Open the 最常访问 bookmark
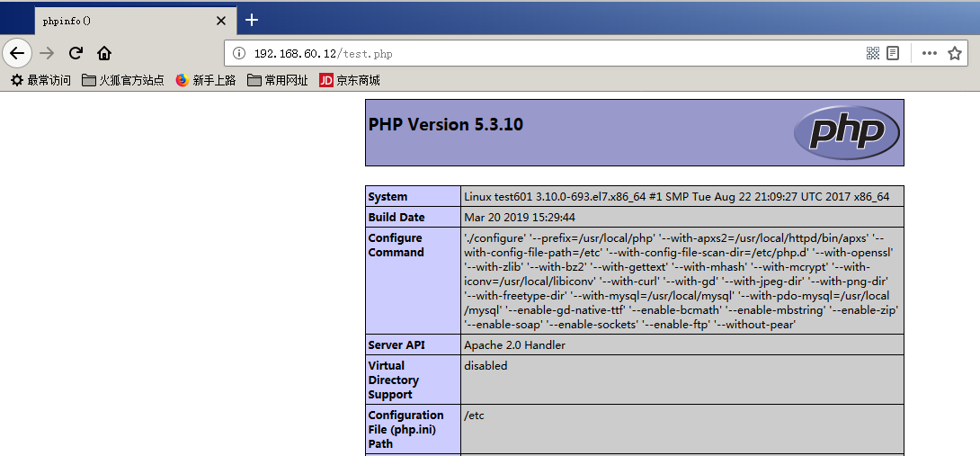 click(x=41, y=80)
